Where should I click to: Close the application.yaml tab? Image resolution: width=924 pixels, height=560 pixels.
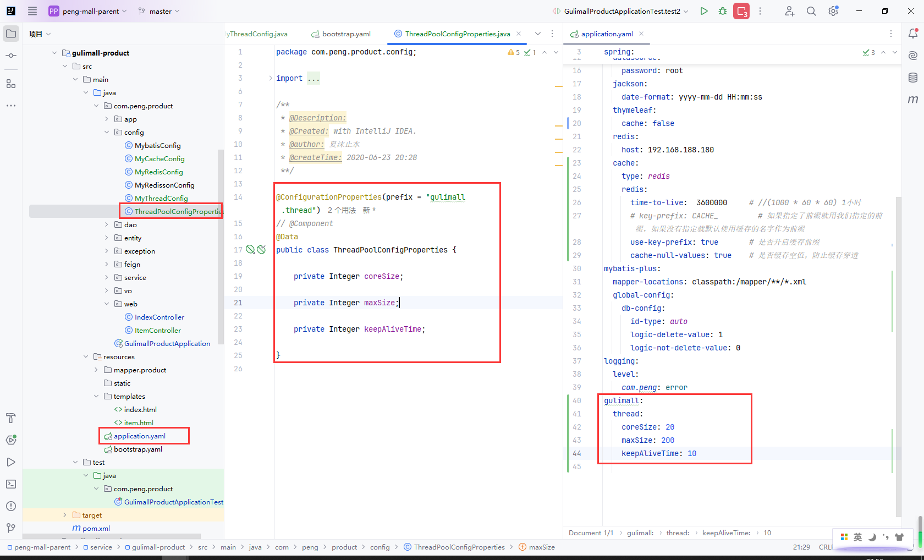[x=641, y=34]
